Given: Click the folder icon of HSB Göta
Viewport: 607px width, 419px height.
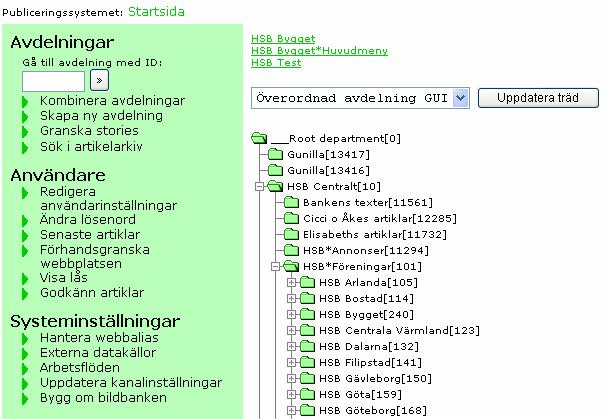Looking at the screenshot, I should pyautogui.click(x=307, y=394).
